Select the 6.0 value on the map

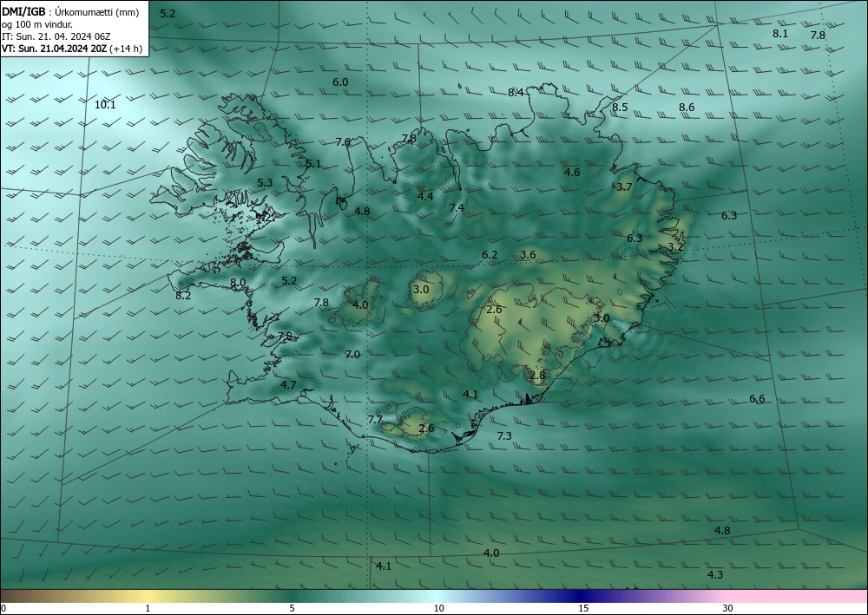340,82
